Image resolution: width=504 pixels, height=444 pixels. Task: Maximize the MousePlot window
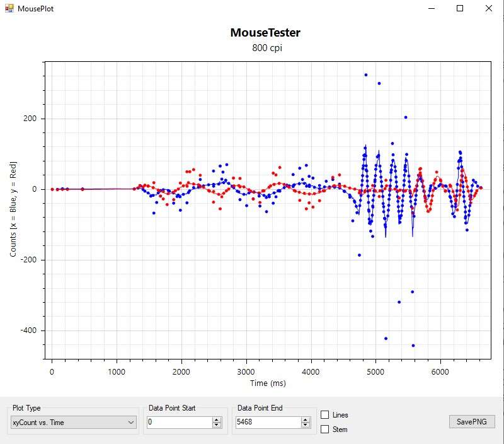pyautogui.click(x=460, y=9)
